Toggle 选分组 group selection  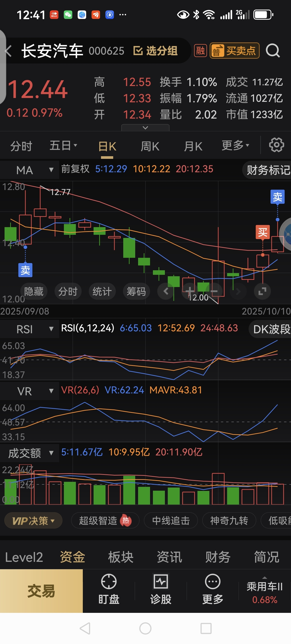[x=155, y=51]
